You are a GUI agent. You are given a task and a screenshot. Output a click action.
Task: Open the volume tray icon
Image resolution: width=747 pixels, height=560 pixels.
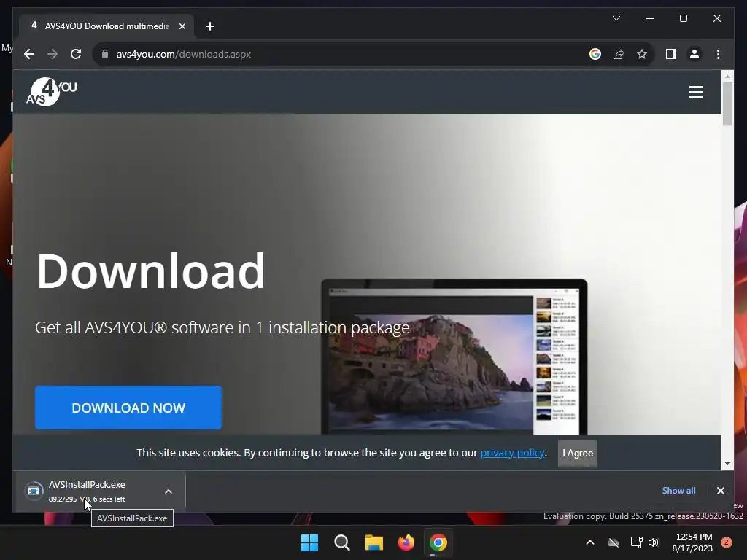tap(654, 542)
